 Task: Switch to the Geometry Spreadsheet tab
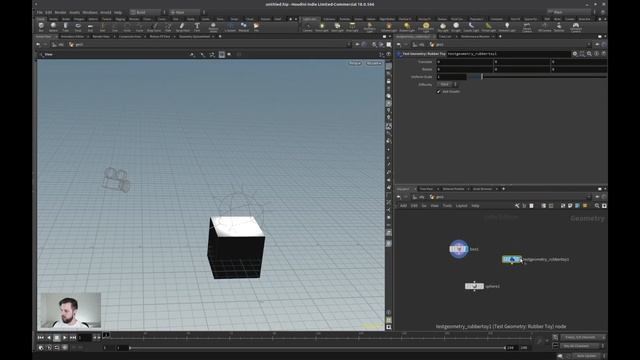coord(194,36)
